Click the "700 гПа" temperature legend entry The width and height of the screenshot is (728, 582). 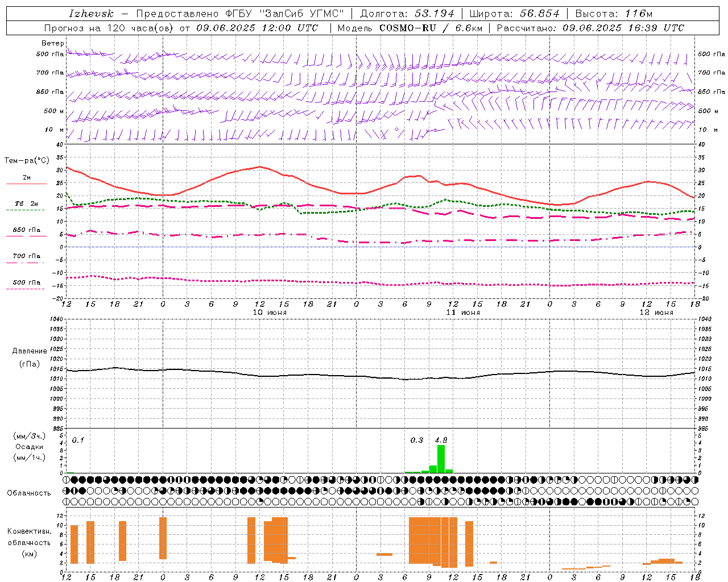(x=26, y=256)
